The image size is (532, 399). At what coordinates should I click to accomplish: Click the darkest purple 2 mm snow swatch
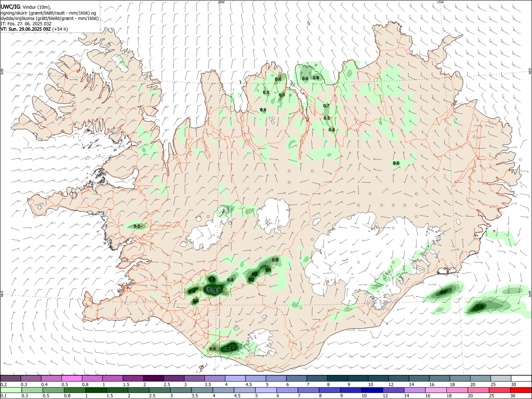click(153, 379)
